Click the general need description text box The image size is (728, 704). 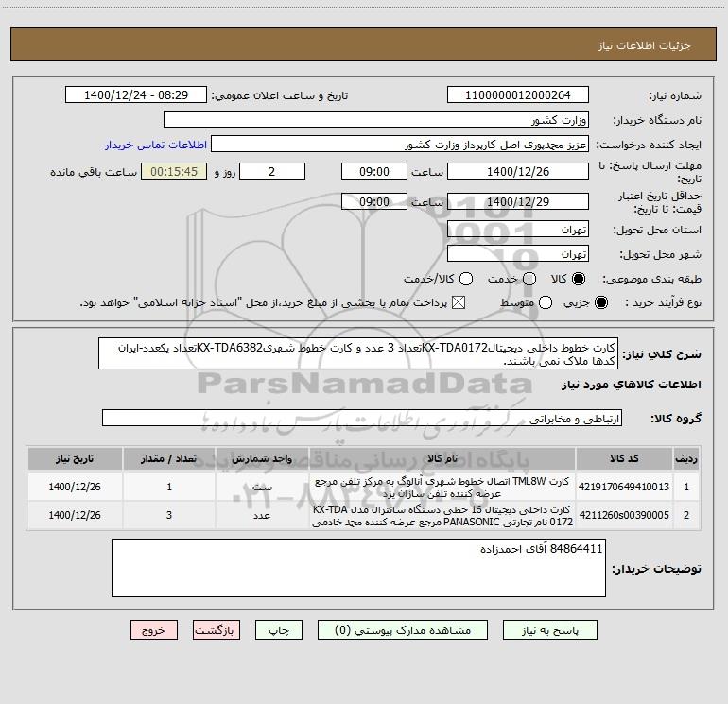pos(358,353)
